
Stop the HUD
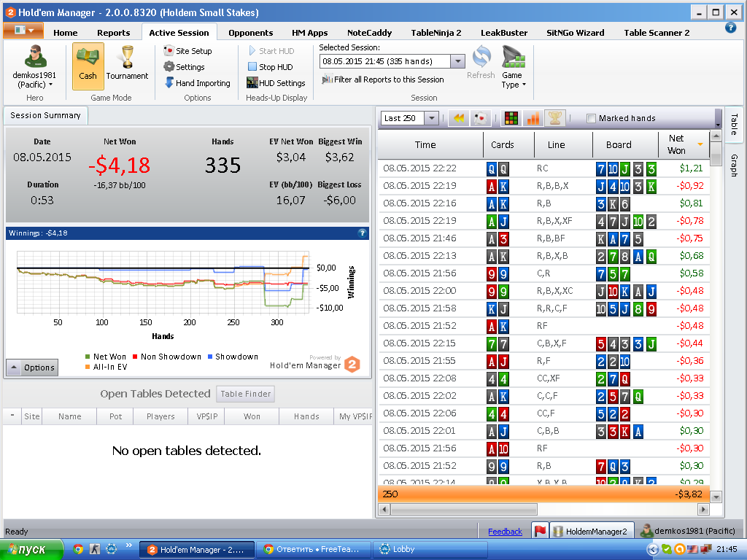[x=270, y=67]
